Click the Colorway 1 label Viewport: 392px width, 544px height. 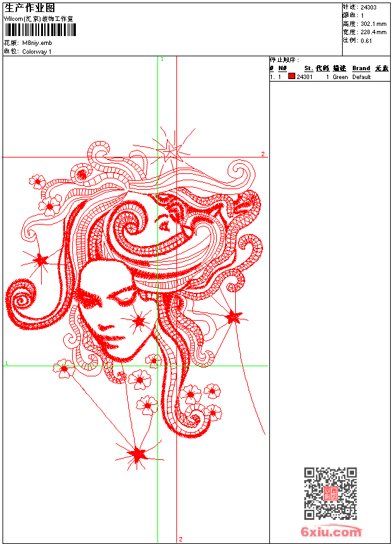coord(37,51)
